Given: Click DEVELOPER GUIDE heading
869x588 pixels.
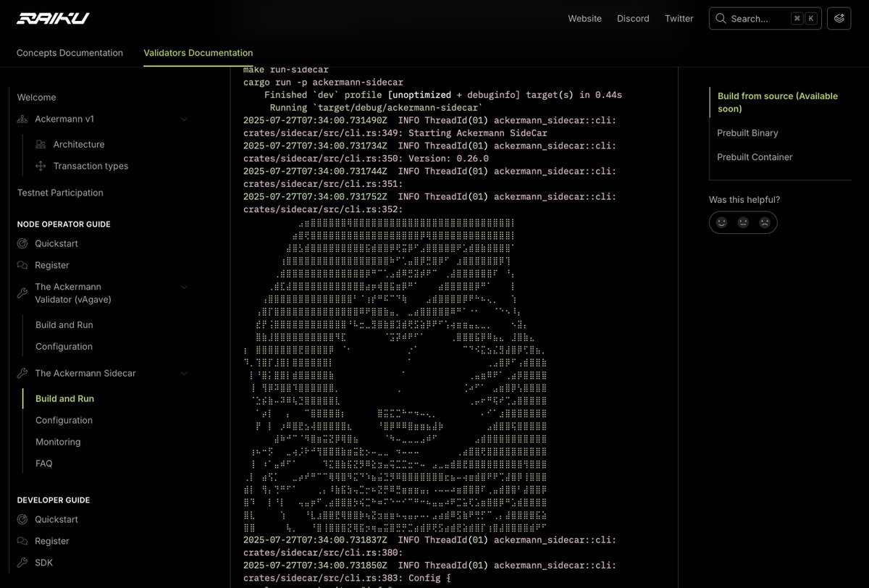Looking at the screenshot, I should point(54,500).
